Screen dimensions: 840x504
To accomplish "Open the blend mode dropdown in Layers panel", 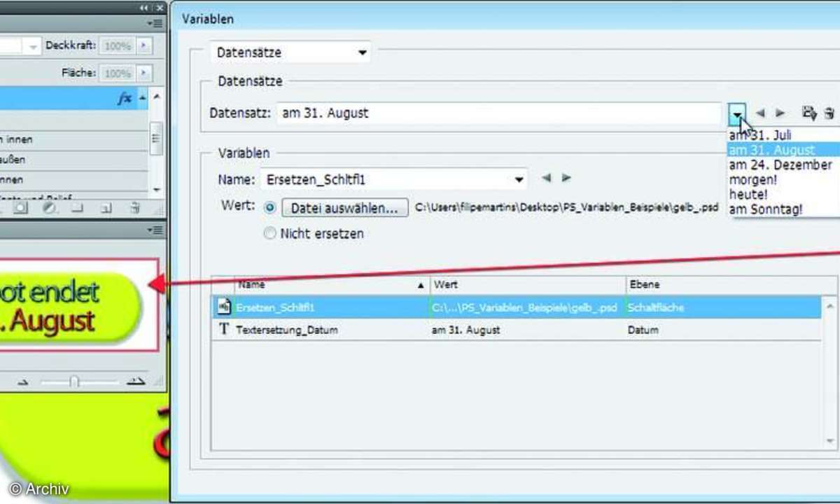I will [32, 45].
